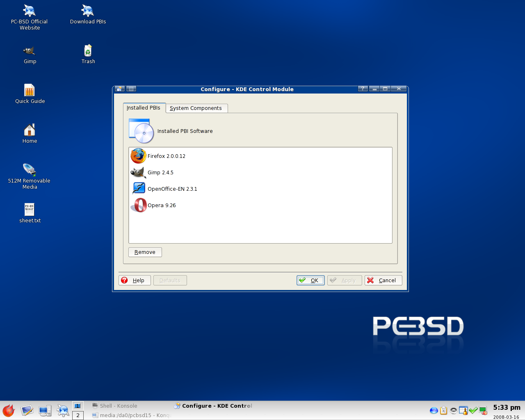Select the 'Opera 9.26' list entry text
The image size is (525, 420).
[x=162, y=205]
